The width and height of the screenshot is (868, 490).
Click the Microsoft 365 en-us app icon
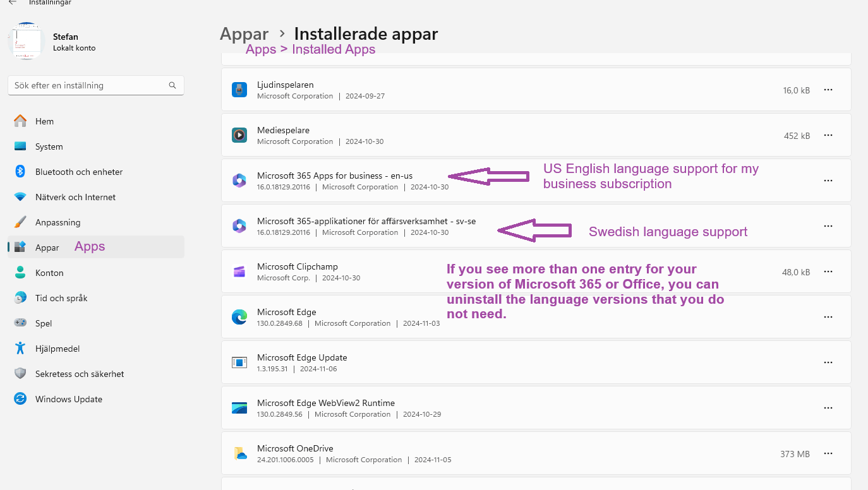(239, 181)
